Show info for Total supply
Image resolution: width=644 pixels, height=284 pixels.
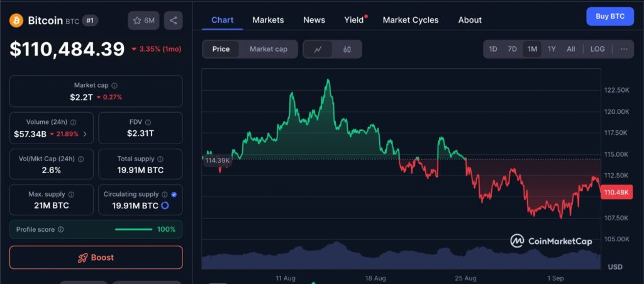click(160, 159)
